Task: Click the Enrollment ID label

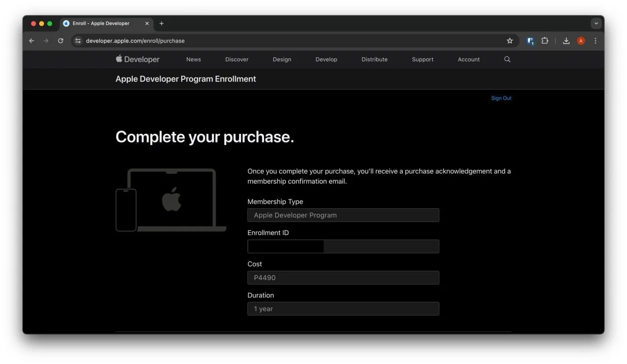Action: (x=268, y=233)
